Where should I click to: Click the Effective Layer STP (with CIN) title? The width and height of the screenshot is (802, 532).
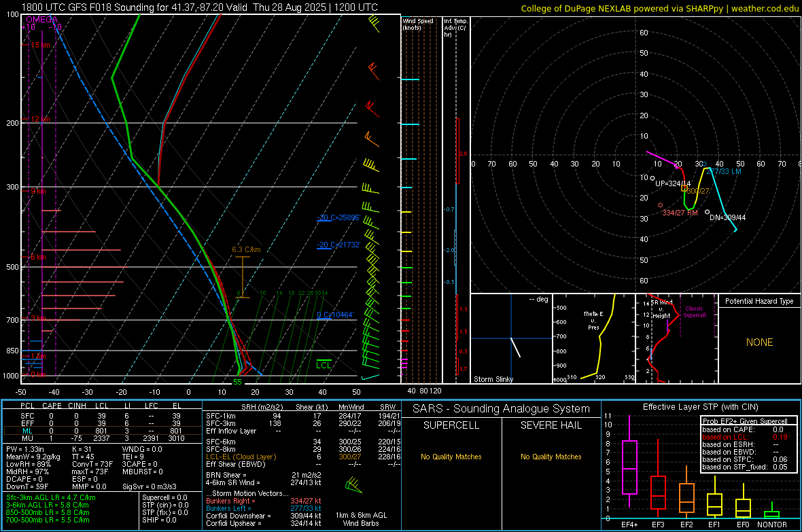700,407
